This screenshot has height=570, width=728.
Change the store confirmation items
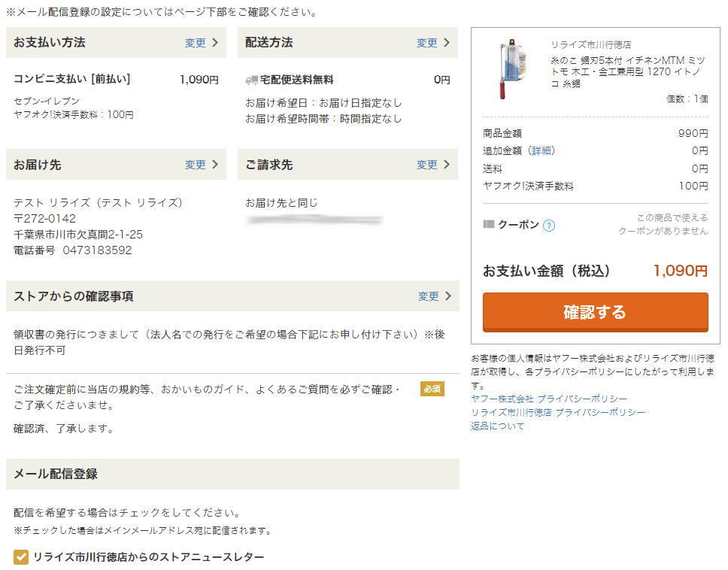point(429,296)
